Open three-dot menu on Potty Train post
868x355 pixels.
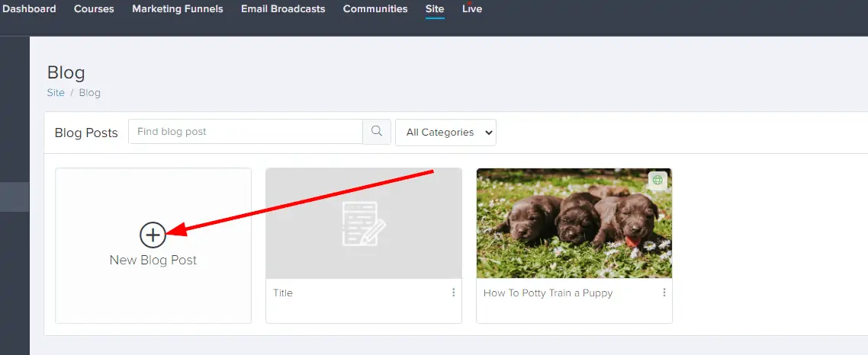664,293
